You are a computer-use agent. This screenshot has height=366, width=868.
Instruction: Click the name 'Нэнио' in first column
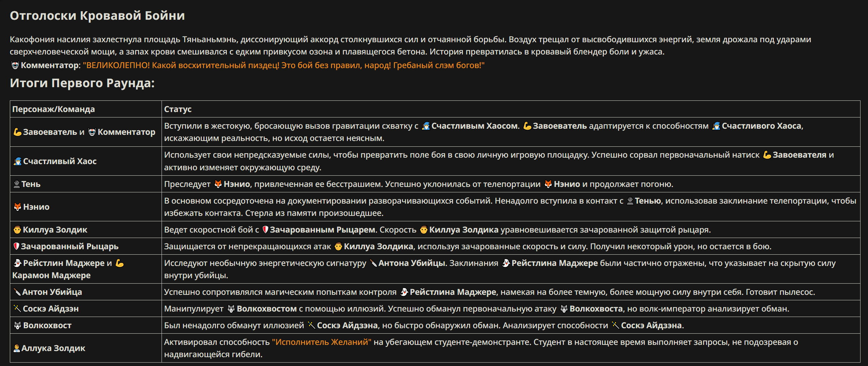click(x=36, y=207)
